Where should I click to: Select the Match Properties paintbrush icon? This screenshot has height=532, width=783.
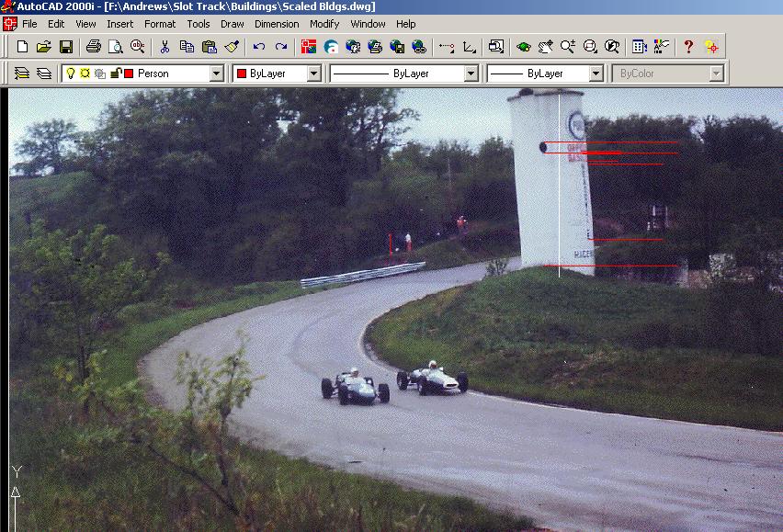tap(232, 46)
